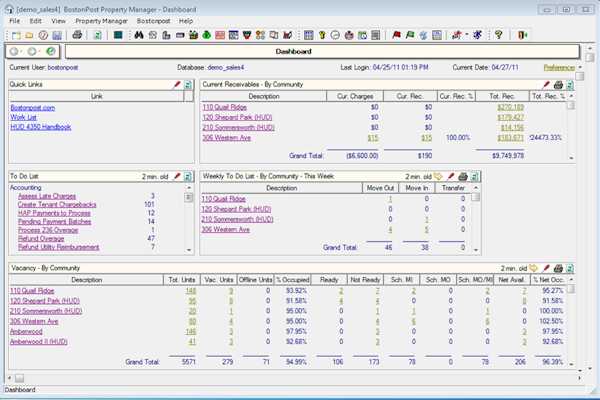Click the shield toolbar icon
Viewport: 600px width, 400px height.
coord(247,35)
